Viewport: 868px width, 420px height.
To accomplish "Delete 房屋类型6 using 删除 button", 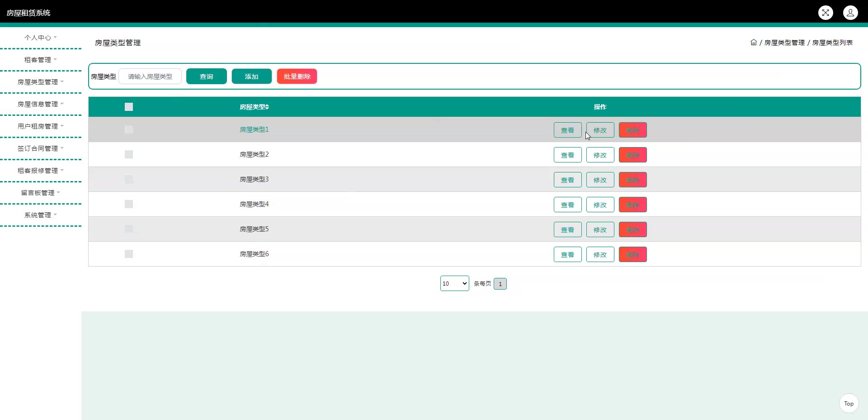I will pyautogui.click(x=633, y=254).
